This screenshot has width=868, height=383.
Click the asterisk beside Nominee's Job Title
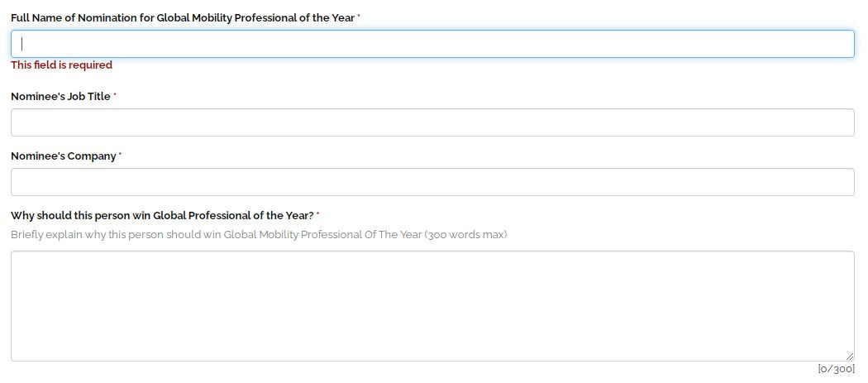click(x=115, y=96)
